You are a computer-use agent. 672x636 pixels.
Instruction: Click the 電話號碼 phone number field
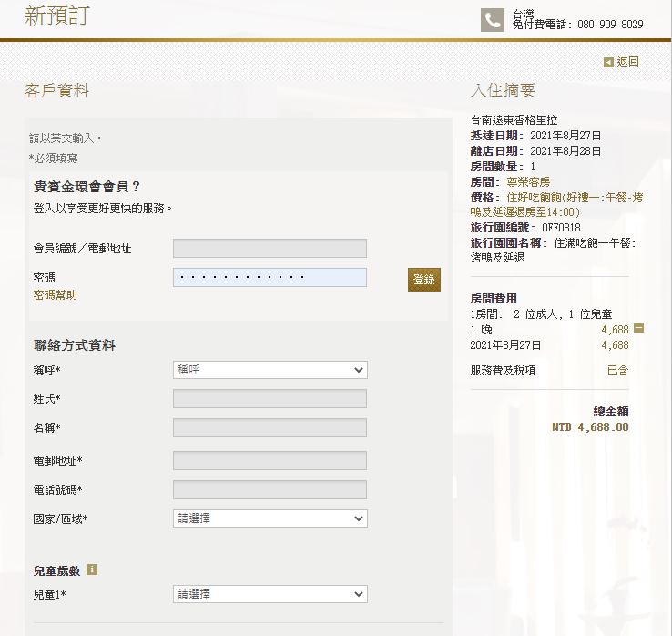[x=270, y=489]
